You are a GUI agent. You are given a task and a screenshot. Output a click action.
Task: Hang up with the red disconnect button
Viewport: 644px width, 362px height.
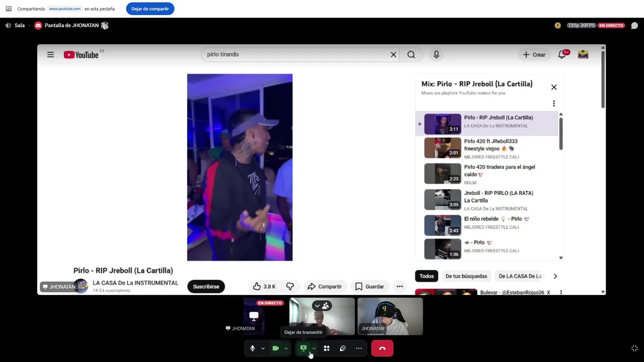coord(382,348)
